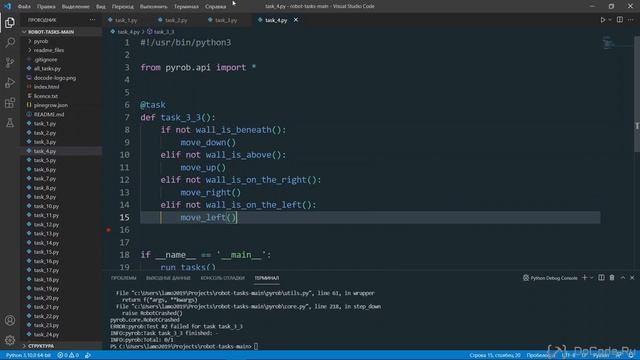Open the Вид menu
This screenshot has width=640, height=360.
[100, 7]
